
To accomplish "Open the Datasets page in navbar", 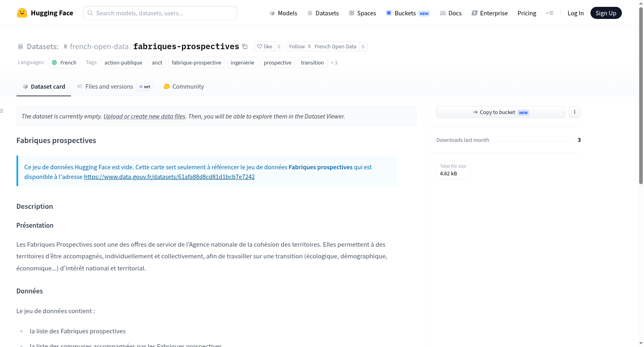I will (x=323, y=13).
